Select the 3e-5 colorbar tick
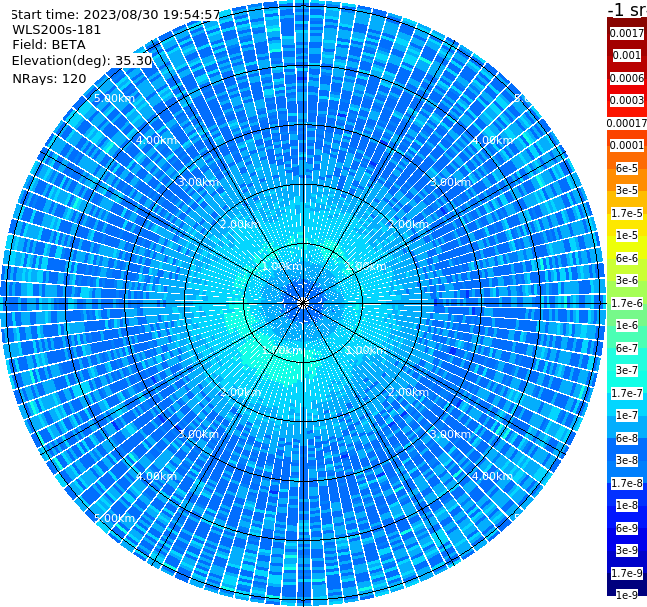 click(627, 190)
